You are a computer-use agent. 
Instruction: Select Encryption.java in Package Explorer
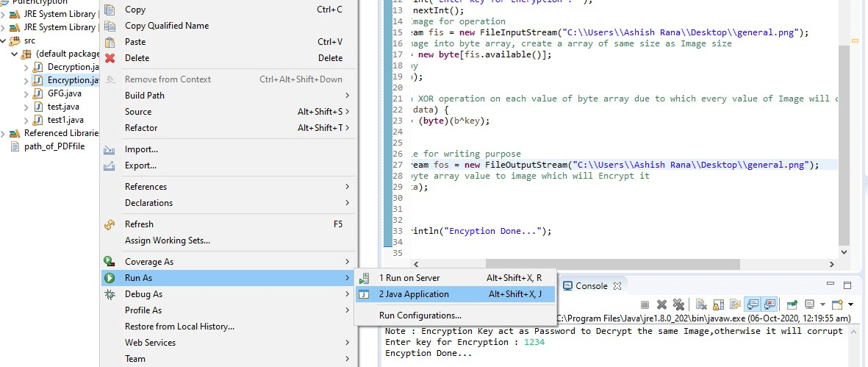coord(66,80)
